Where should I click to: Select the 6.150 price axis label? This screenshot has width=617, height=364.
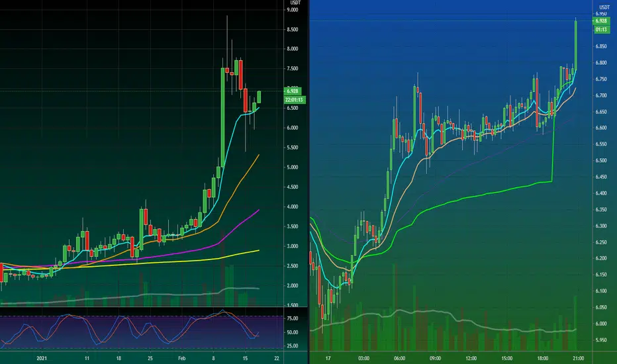pos(601,275)
